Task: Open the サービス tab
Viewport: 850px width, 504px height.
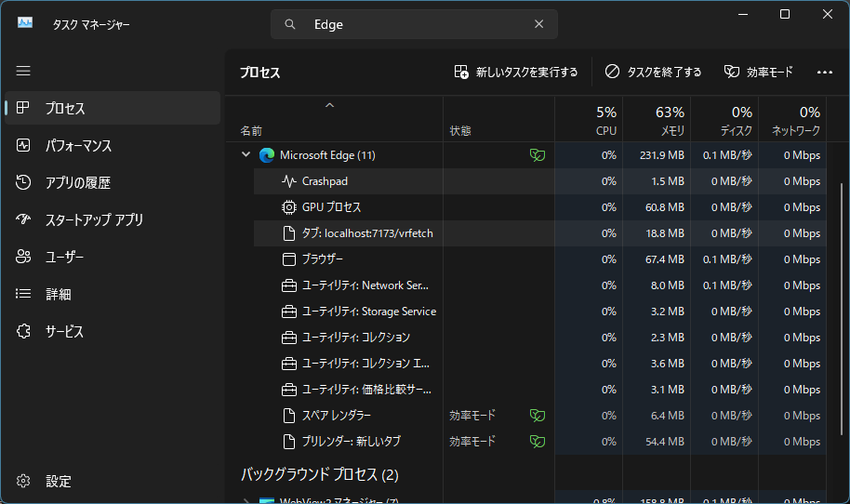Action: click(x=113, y=331)
